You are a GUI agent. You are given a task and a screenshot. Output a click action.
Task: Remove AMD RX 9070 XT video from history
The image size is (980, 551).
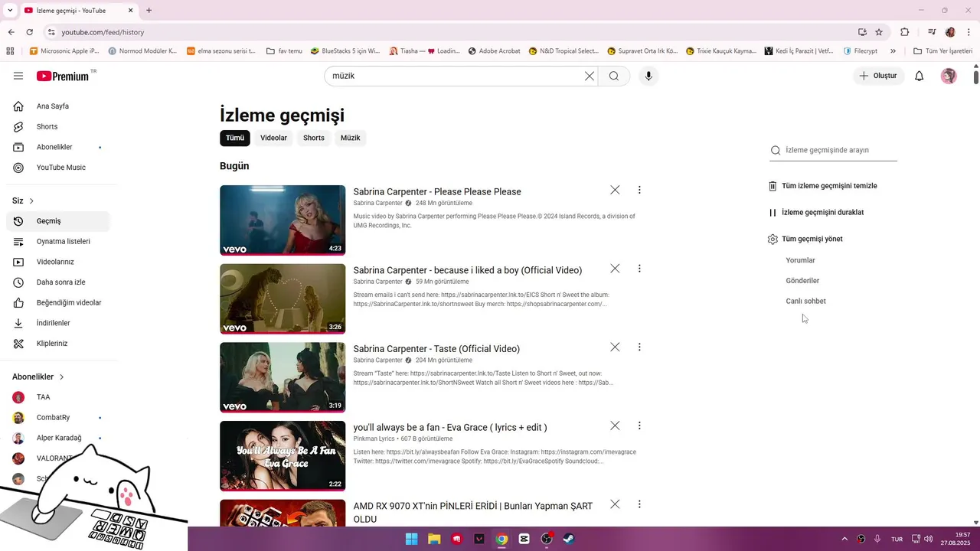(x=615, y=504)
